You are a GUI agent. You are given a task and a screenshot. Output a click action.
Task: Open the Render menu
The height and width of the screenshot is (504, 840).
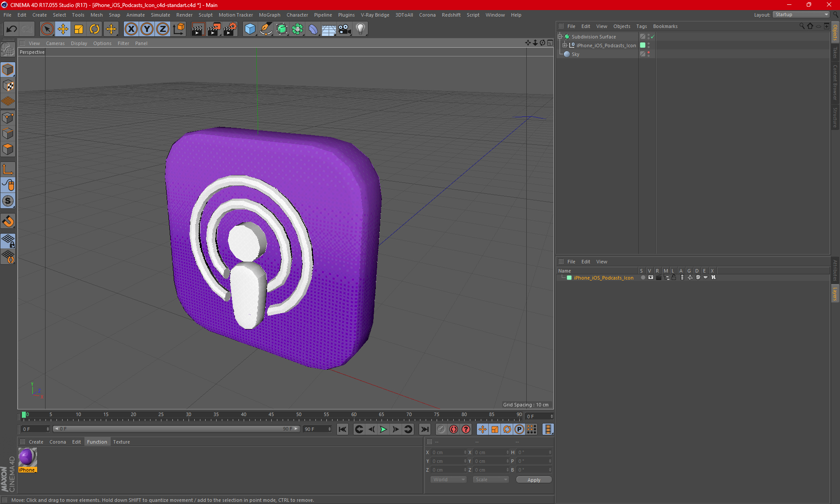coord(184,15)
